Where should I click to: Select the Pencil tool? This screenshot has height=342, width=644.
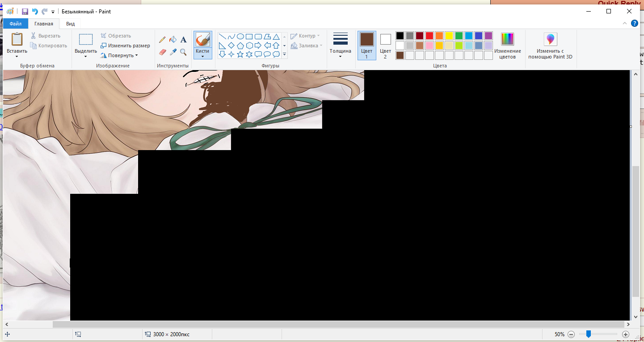tap(162, 40)
